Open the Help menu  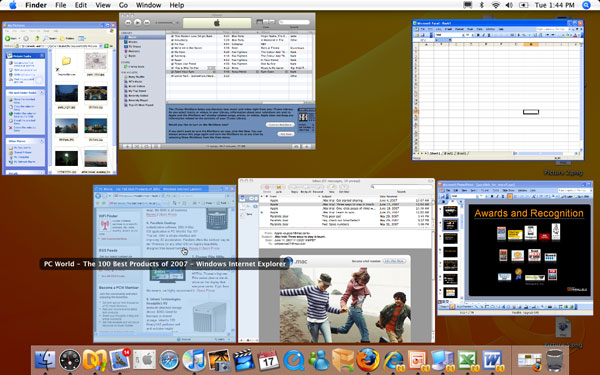point(176,5)
